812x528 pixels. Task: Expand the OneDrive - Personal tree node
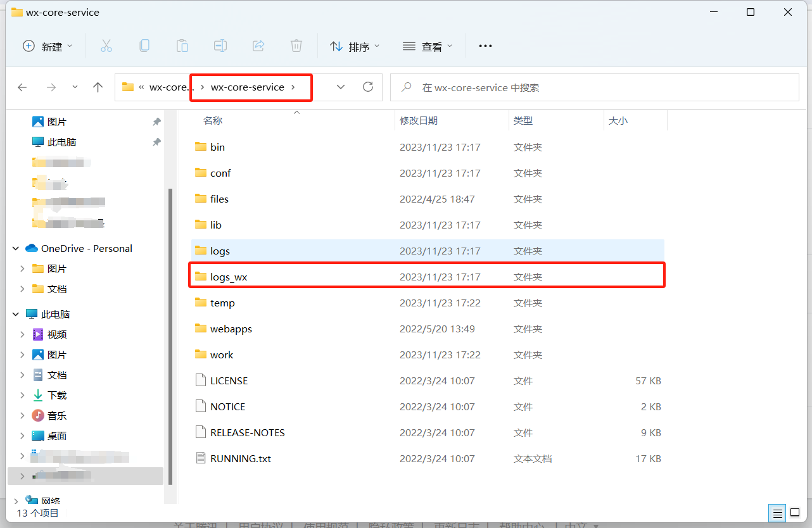(16, 249)
